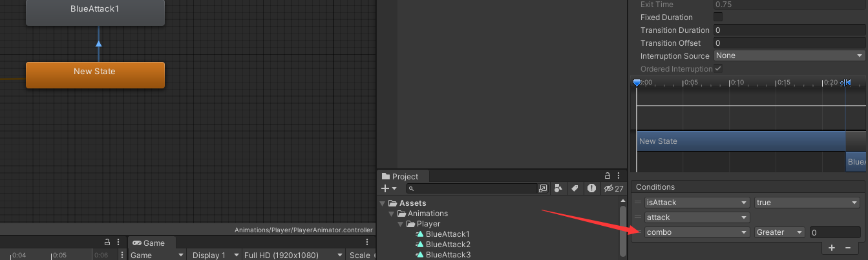Screen dimensions: 868x260
Task: Click the search by type filter icon
Action: (x=558, y=188)
